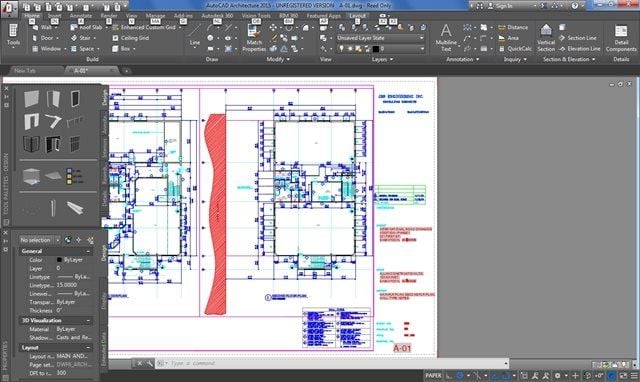The image size is (640, 382).
Task: Open the Multiline Text tool
Action: tap(446, 38)
